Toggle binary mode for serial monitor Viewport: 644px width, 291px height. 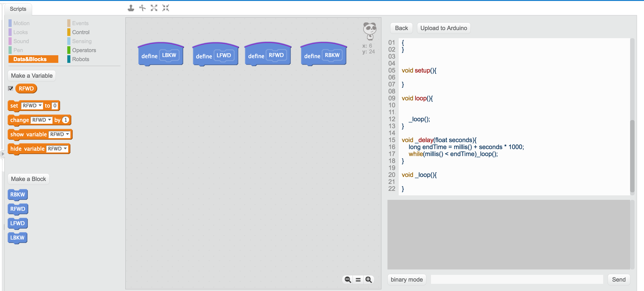point(407,279)
